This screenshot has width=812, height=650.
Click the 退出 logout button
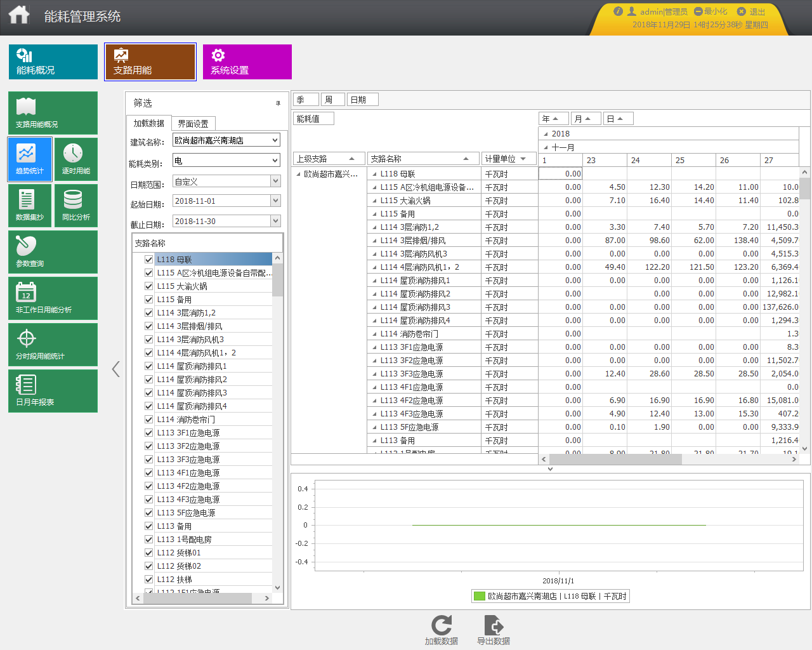tap(751, 11)
